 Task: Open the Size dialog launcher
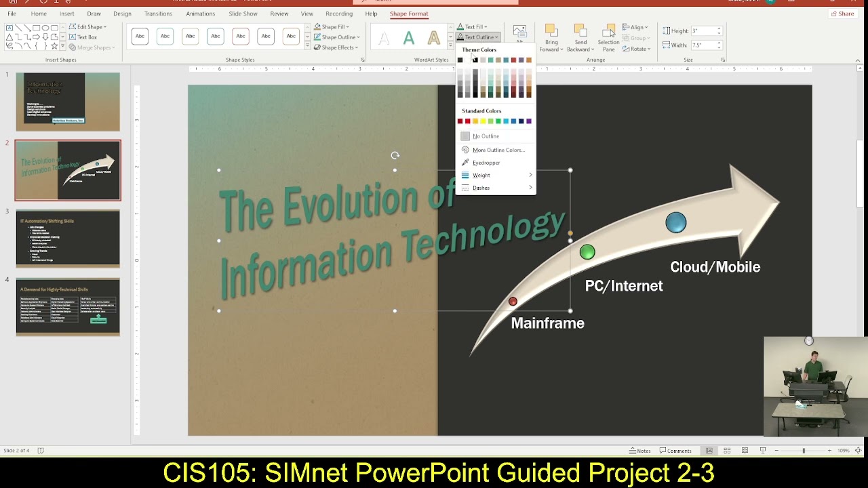pos(723,60)
